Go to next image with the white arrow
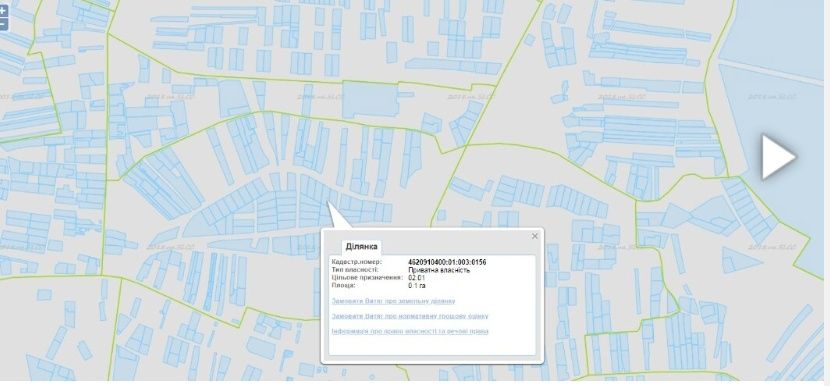This screenshot has width=830, height=386. tap(778, 157)
